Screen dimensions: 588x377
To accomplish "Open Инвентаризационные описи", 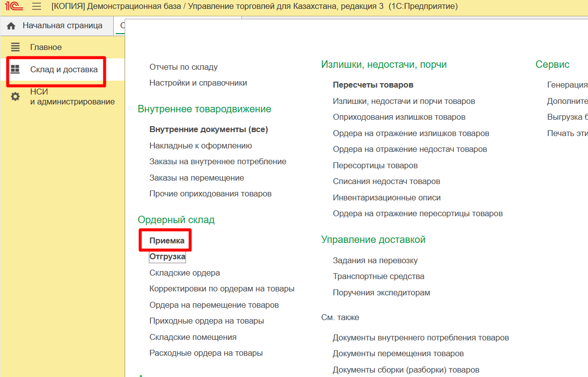I will coord(387,197).
